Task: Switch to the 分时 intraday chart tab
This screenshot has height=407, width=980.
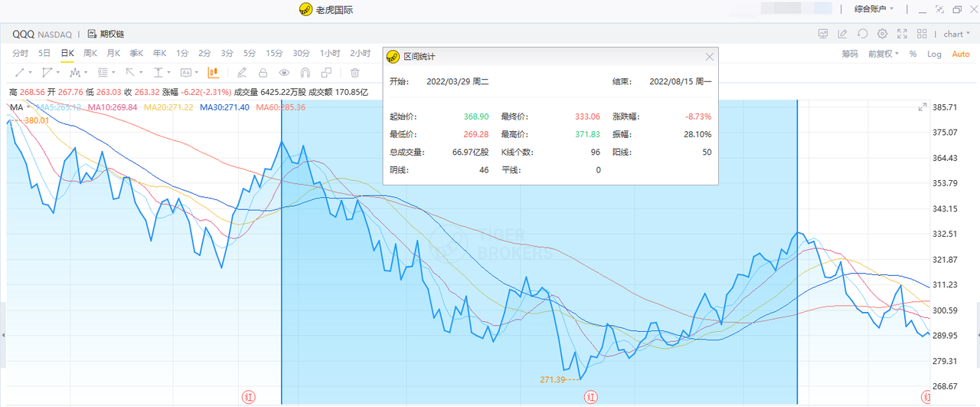Action: (x=20, y=54)
